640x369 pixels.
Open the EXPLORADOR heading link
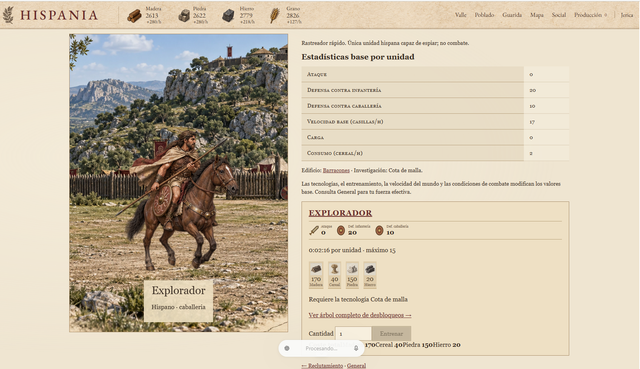pos(340,213)
